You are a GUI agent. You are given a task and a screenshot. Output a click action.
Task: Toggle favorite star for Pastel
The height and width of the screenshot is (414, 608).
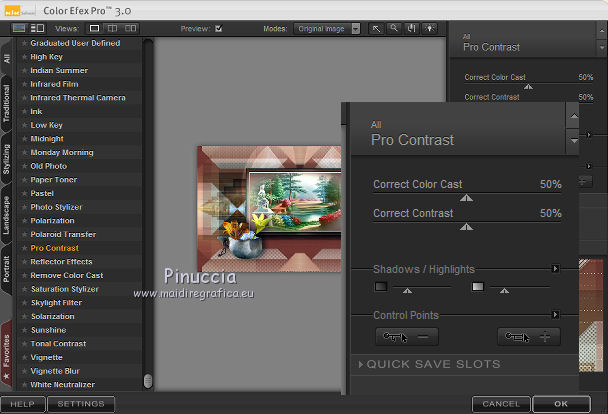24,193
